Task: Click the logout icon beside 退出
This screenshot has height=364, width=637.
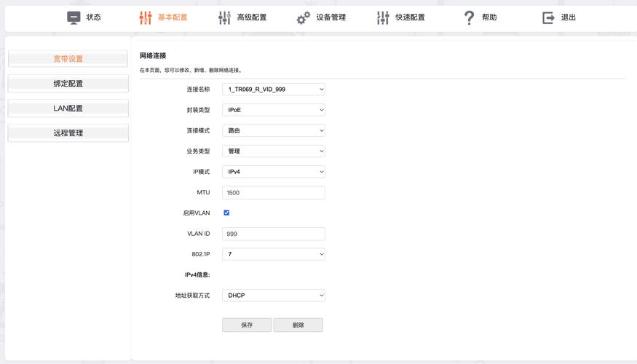Action: point(548,17)
